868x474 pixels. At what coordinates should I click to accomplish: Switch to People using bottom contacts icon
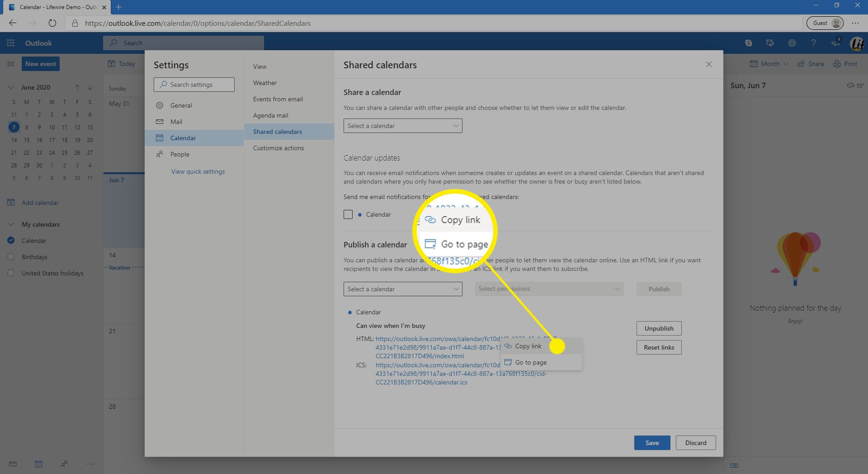[64, 464]
